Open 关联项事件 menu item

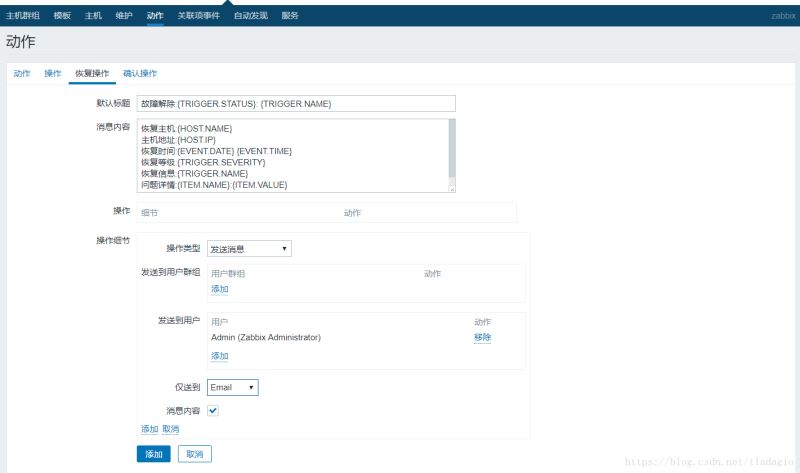198,16
